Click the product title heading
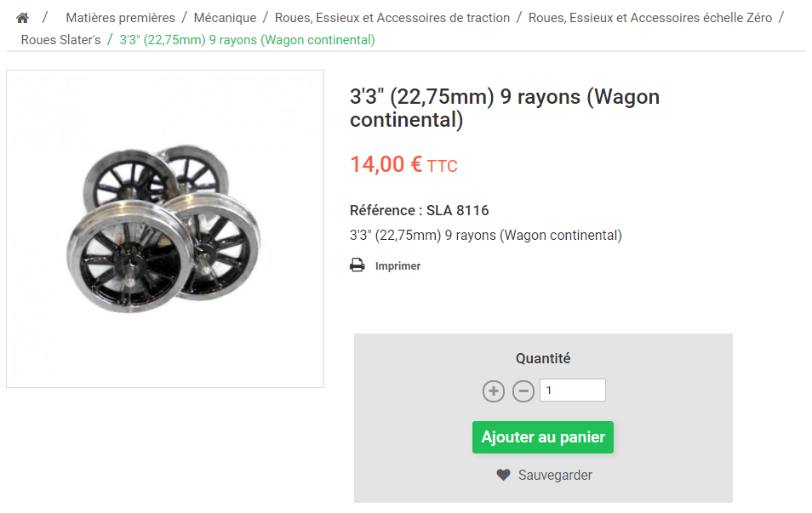Image resolution: width=812 pixels, height=513 pixels. pyautogui.click(x=505, y=108)
